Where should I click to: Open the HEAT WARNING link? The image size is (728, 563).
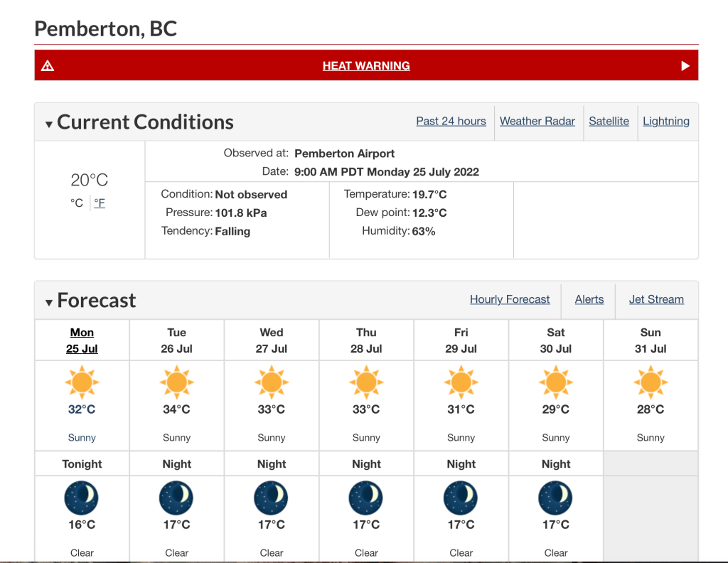point(366,66)
